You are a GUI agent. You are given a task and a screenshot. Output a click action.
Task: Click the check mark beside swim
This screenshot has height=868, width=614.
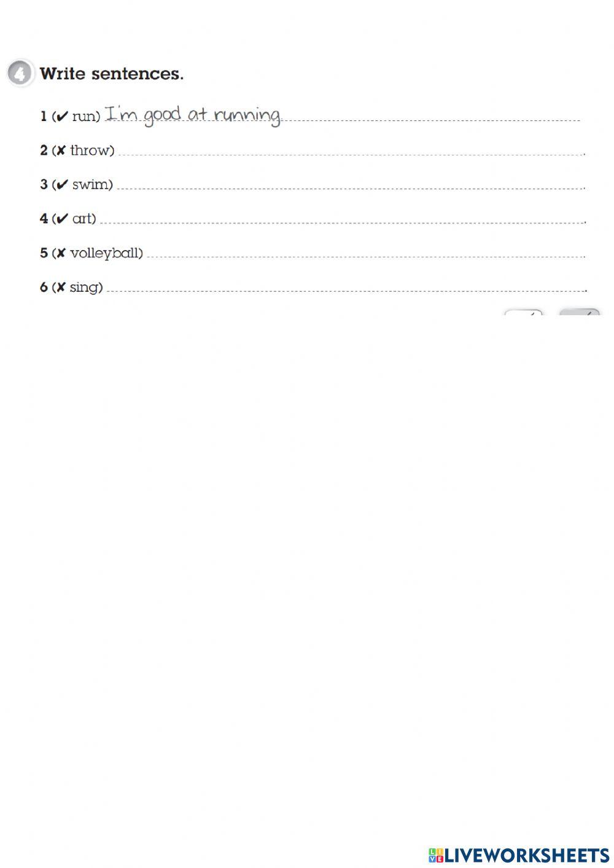tap(61, 185)
